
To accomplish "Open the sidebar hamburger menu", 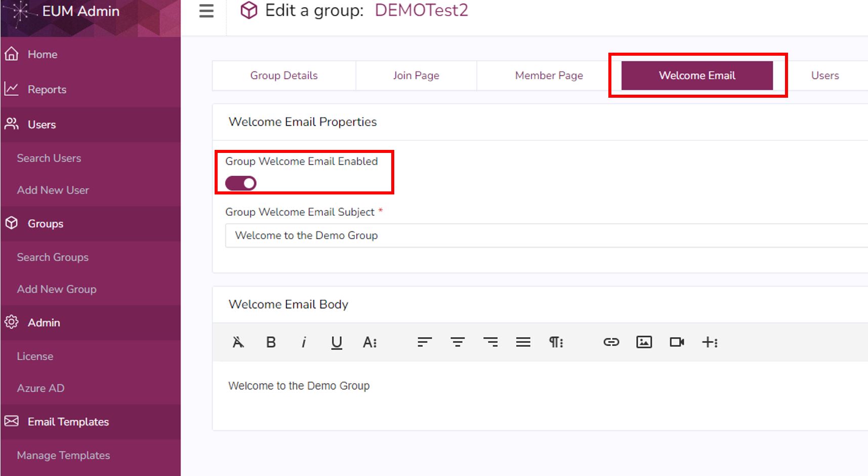I will 205,11.
